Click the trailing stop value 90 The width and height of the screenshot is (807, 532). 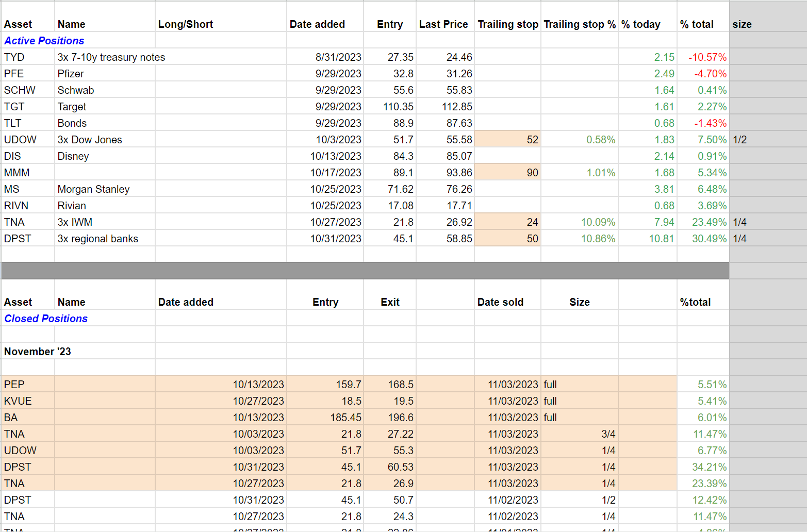coord(507,173)
